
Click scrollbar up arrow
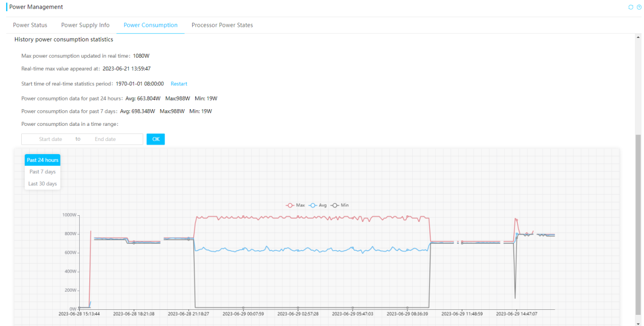tap(638, 37)
